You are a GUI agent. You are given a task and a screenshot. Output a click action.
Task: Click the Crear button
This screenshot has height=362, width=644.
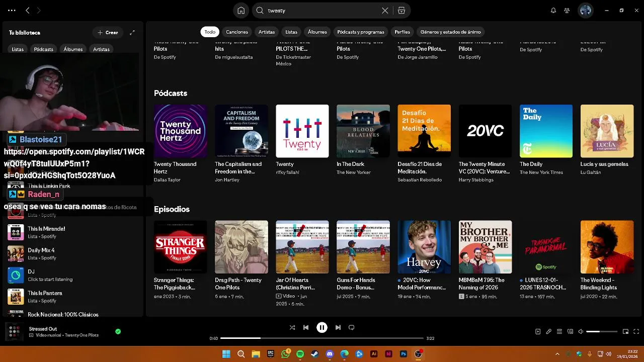coord(108,33)
